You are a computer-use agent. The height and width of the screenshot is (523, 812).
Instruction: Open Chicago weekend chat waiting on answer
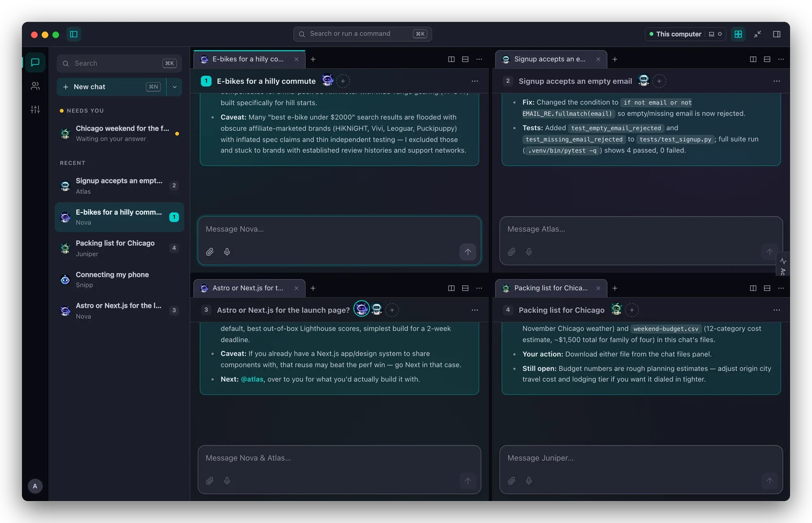point(119,133)
